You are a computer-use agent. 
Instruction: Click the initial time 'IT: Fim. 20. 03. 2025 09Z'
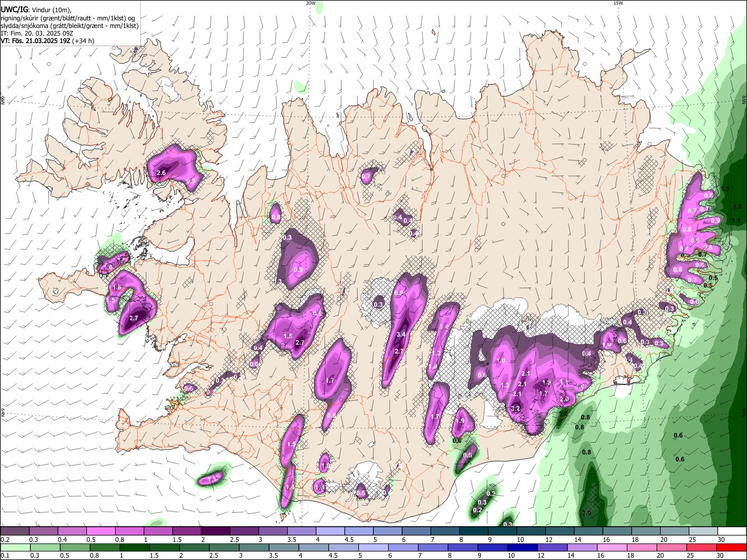[x=37, y=33]
